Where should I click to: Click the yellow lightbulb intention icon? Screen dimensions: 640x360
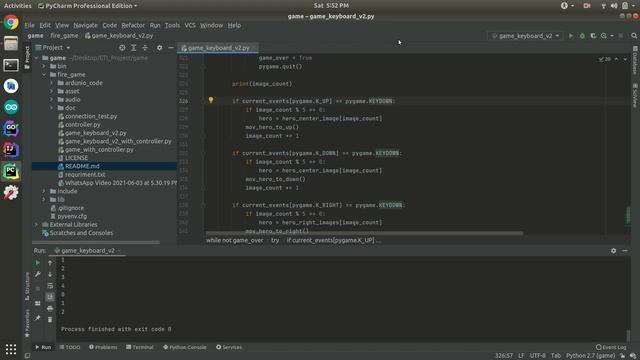click(x=211, y=100)
